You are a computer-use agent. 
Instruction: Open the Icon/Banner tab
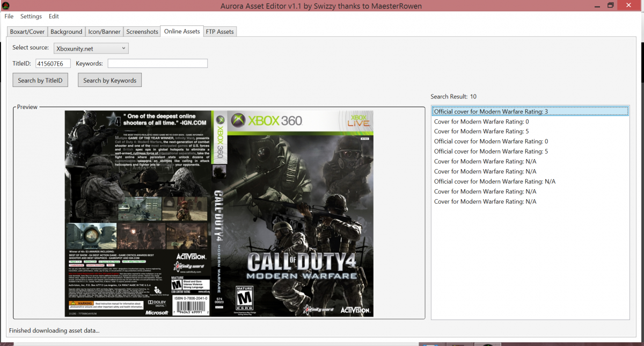pos(104,32)
